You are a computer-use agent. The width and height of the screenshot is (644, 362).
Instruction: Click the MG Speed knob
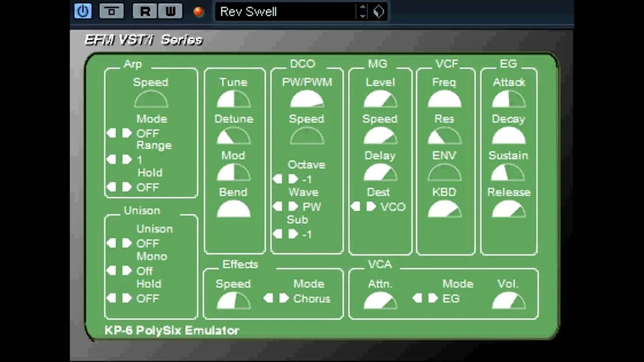pyautogui.click(x=380, y=136)
